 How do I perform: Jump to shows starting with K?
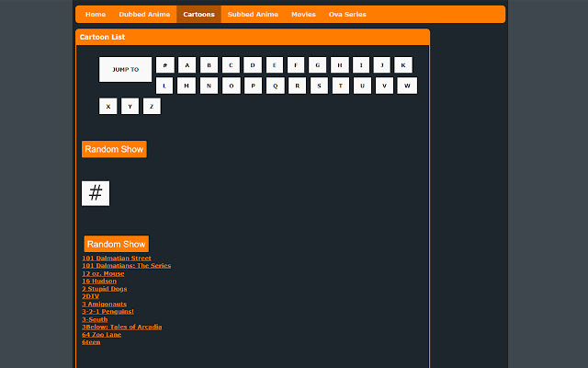[402, 65]
